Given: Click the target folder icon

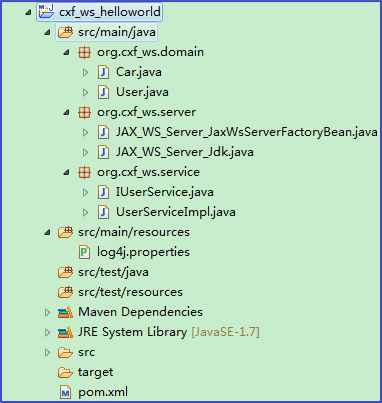Looking at the screenshot, I should click(x=65, y=372).
